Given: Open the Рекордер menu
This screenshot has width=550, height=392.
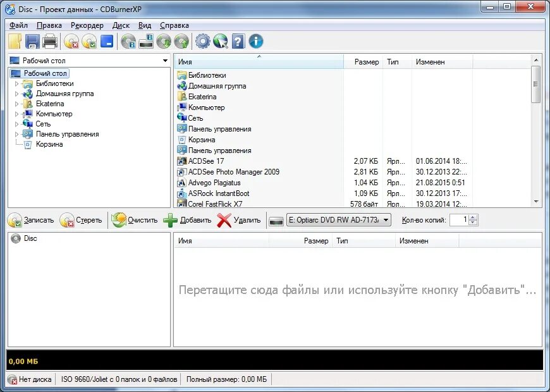Looking at the screenshot, I should (87, 25).
